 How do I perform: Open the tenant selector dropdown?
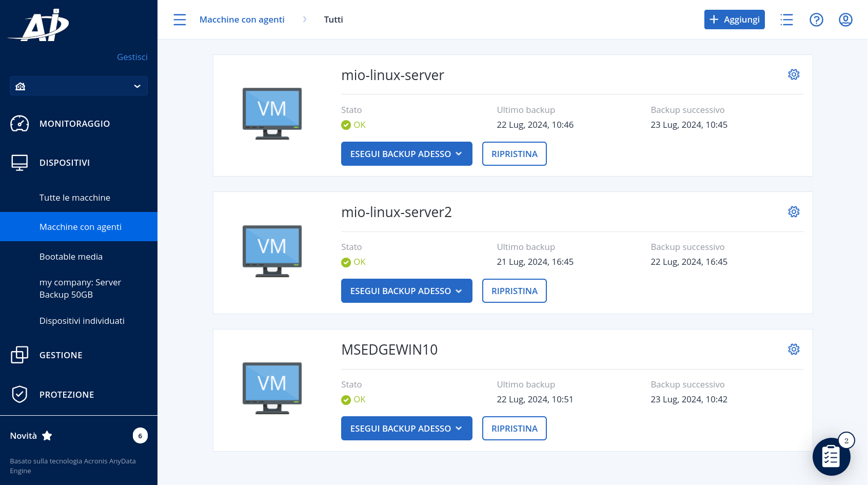point(78,86)
